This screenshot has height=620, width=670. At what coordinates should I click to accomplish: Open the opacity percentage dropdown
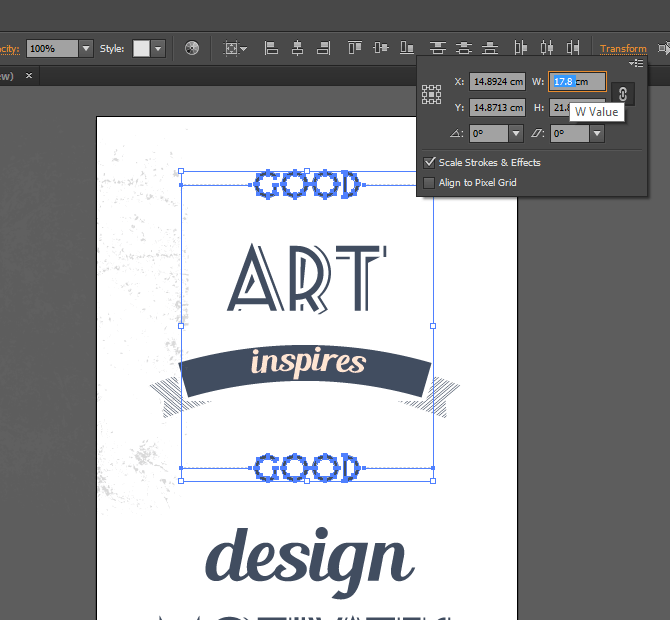[x=85, y=48]
